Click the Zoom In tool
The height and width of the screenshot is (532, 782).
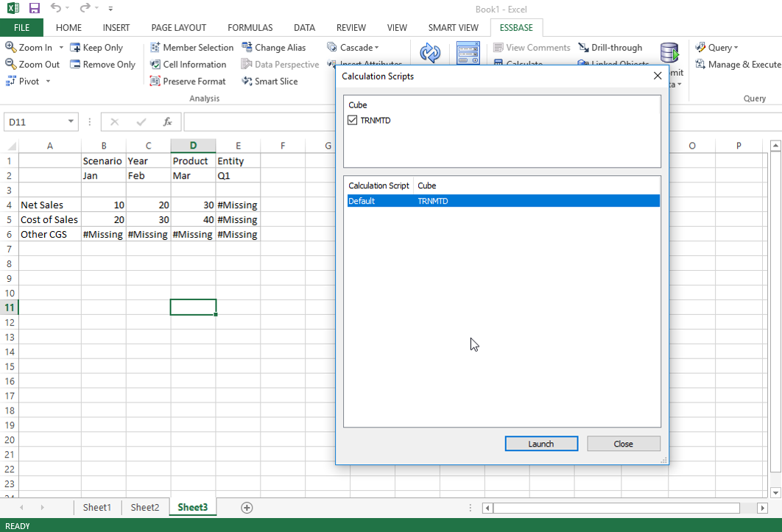click(x=29, y=47)
